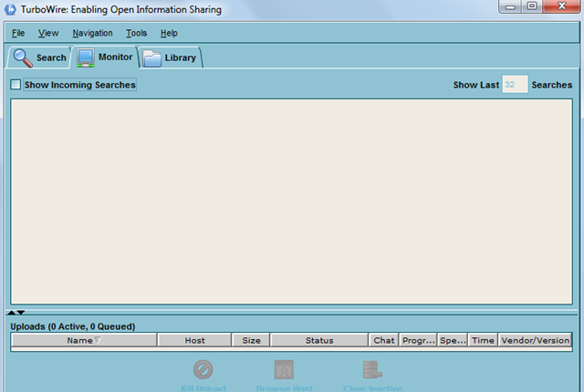Click the Library folder icon

click(x=152, y=58)
